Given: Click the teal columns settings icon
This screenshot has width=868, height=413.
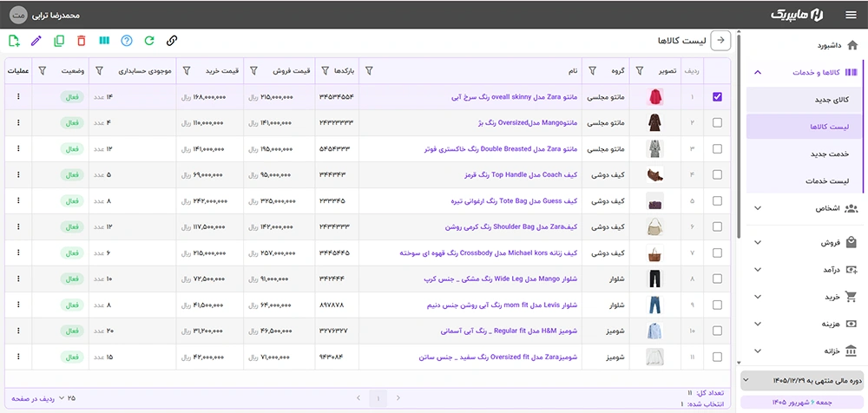Looking at the screenshot, I should tap(104, 41).
